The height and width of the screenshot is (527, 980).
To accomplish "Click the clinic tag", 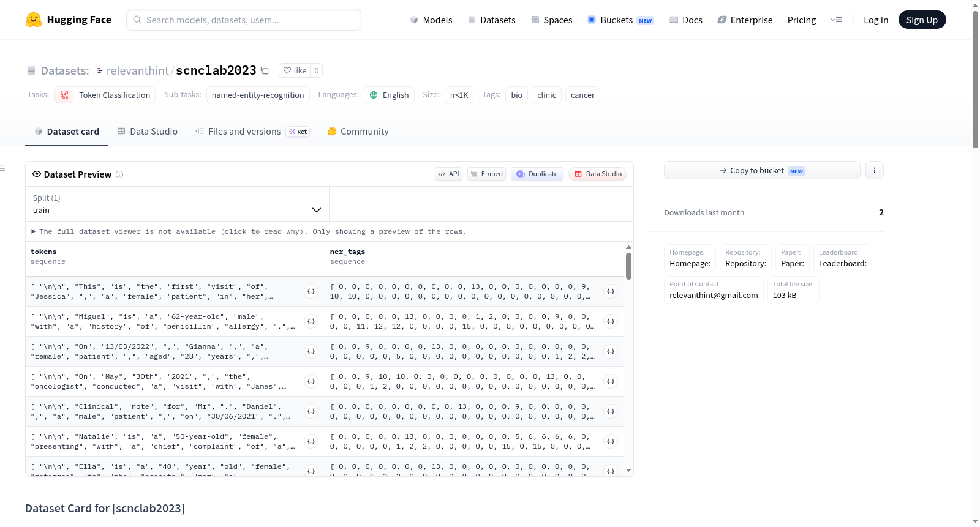I will (546, 95).
